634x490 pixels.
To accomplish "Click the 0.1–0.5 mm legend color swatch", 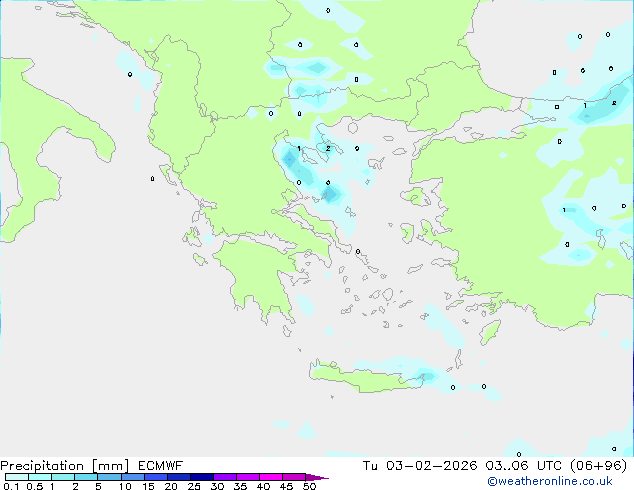I will pyautogui.click(x=17, y=477).
